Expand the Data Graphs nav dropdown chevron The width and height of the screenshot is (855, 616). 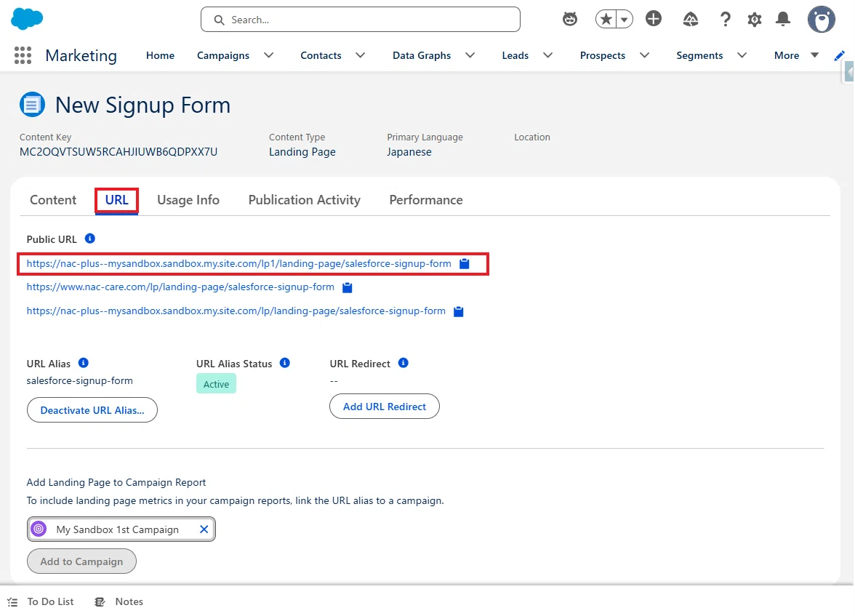[x=470, y=55]
